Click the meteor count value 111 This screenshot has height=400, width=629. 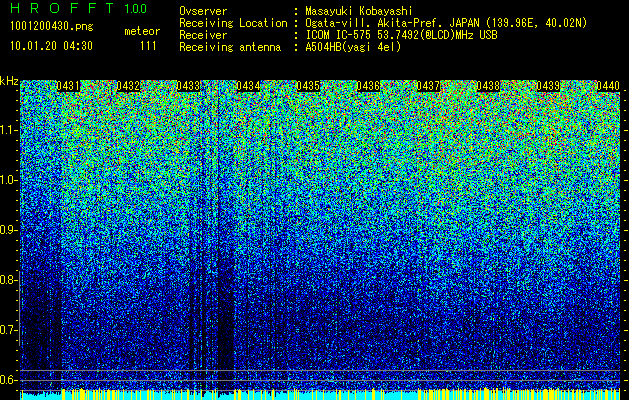(148, 46)
